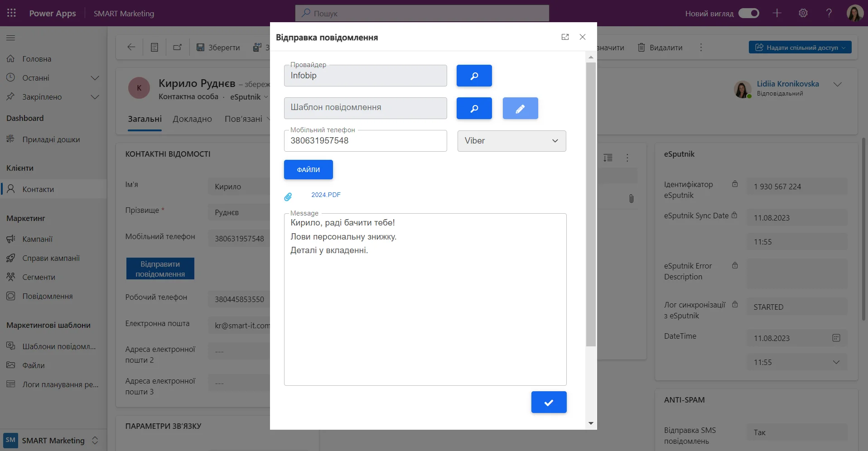Click the pencil edit template button
The image size is (868, 451).
(520, 108)
